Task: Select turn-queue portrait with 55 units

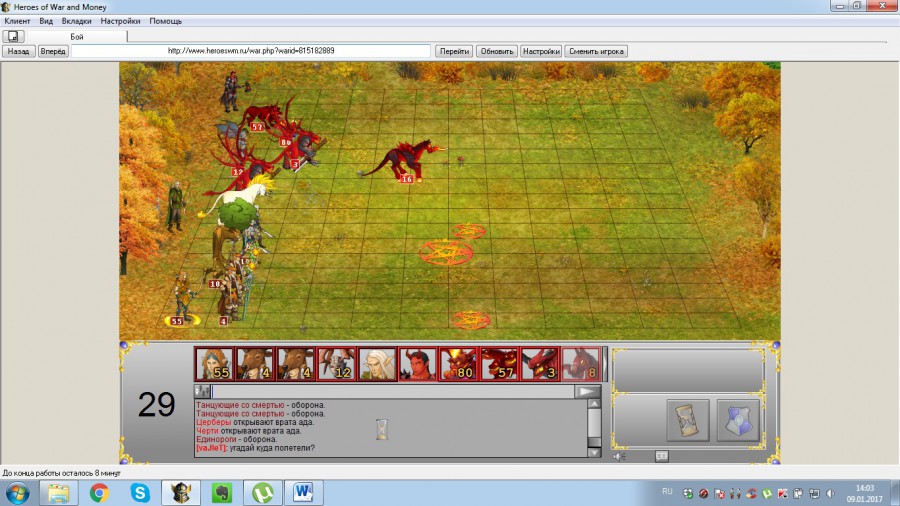Action: click(214, 364)
